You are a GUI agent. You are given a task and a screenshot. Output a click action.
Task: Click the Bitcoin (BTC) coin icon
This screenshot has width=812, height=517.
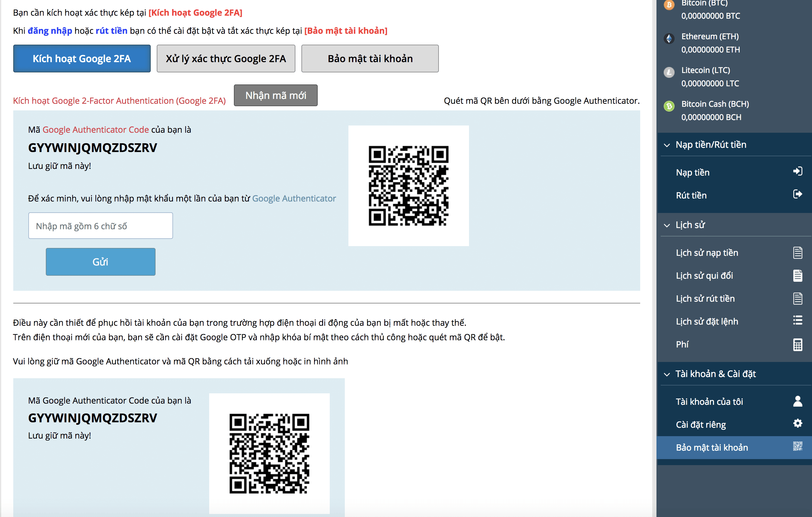669,5
